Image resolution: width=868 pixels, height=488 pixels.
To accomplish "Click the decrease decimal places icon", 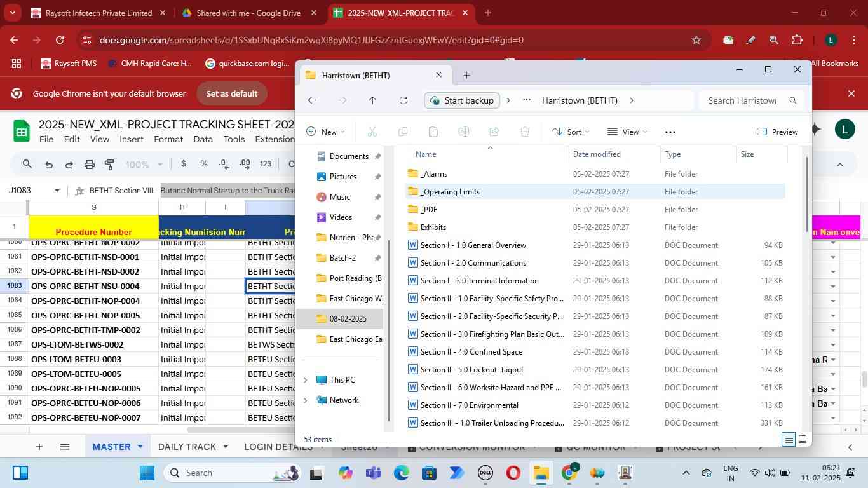I will point(224,164).
